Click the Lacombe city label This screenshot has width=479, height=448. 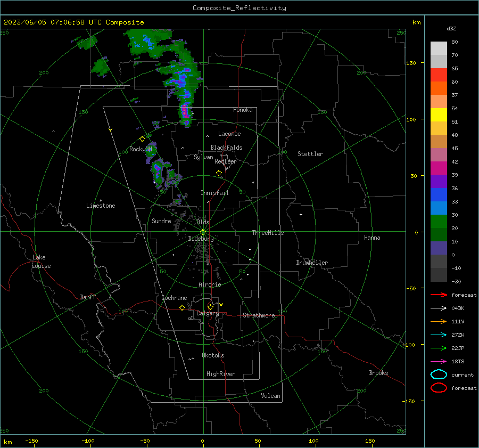point(229,134)
